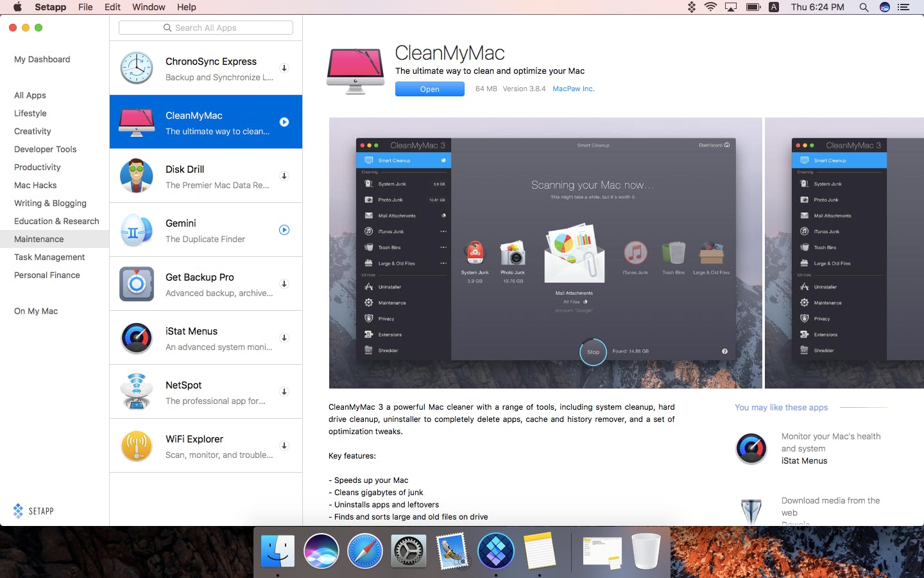Viewport: 924px width, 578px height.
Task: Select the WiFi Explorer app icon
Action: (137, 446)
